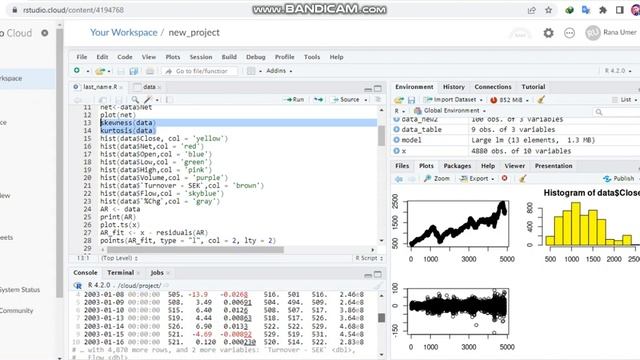Screen dimensions: 640x360
Task: Click code line 'skewness(data)'
Action: [128, 123]
